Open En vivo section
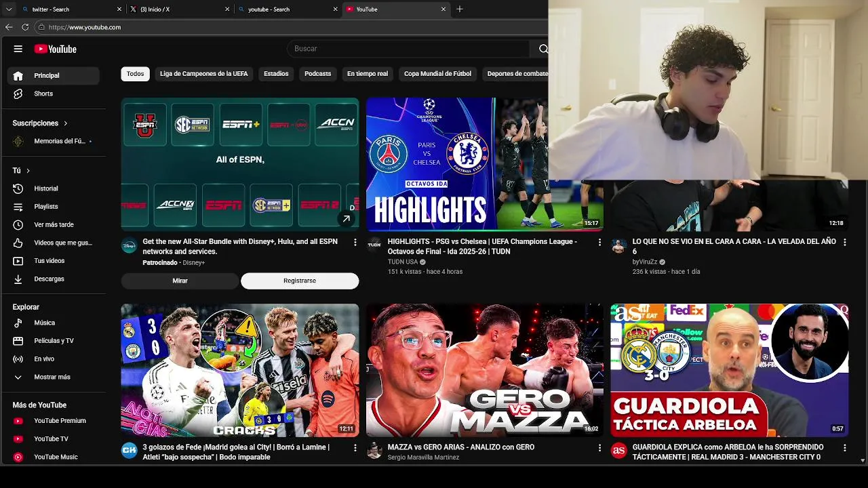The width and height of the screenshot is (868, 488). pos(53,359)
